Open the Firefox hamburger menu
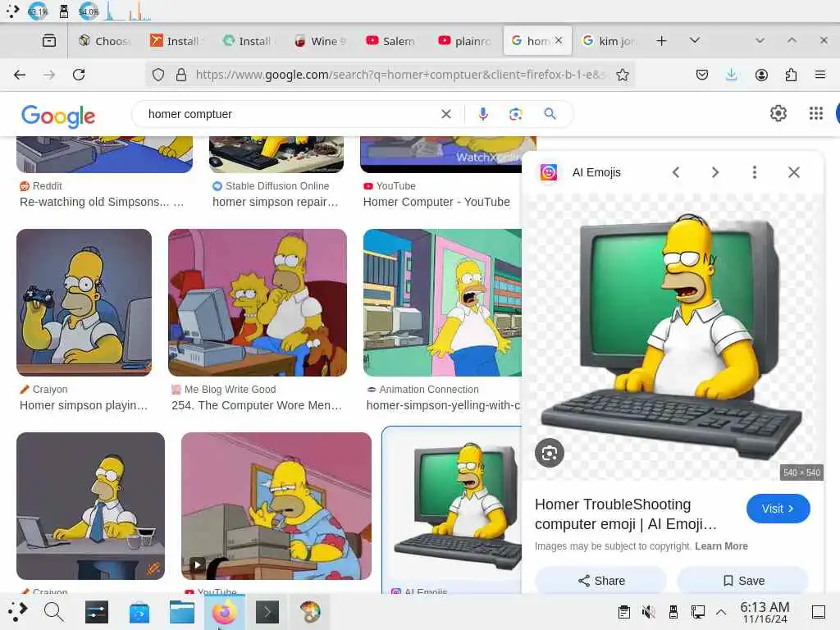 pyautogui.click(x=819, y=75)
